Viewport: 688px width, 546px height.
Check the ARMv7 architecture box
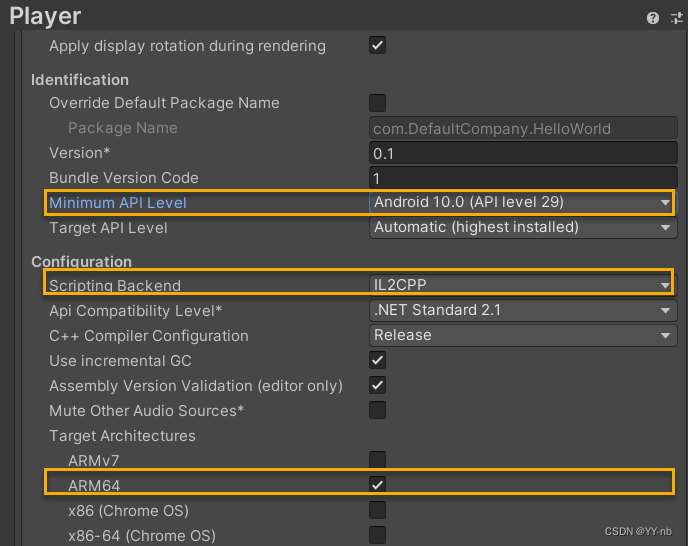coord(378,460)
